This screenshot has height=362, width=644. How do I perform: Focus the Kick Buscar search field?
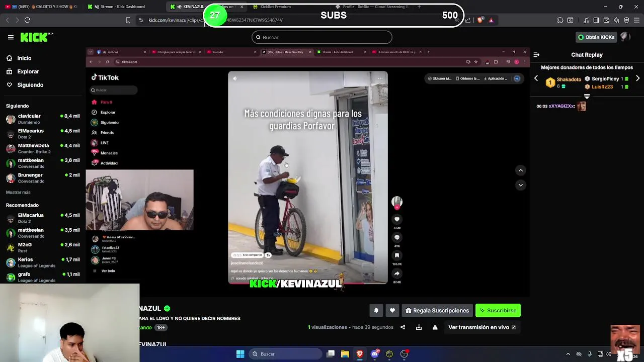[x=322, y=37]
